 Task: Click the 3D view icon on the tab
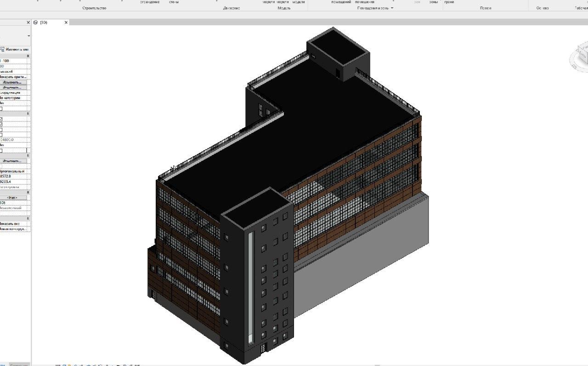[x=36, y=23]
